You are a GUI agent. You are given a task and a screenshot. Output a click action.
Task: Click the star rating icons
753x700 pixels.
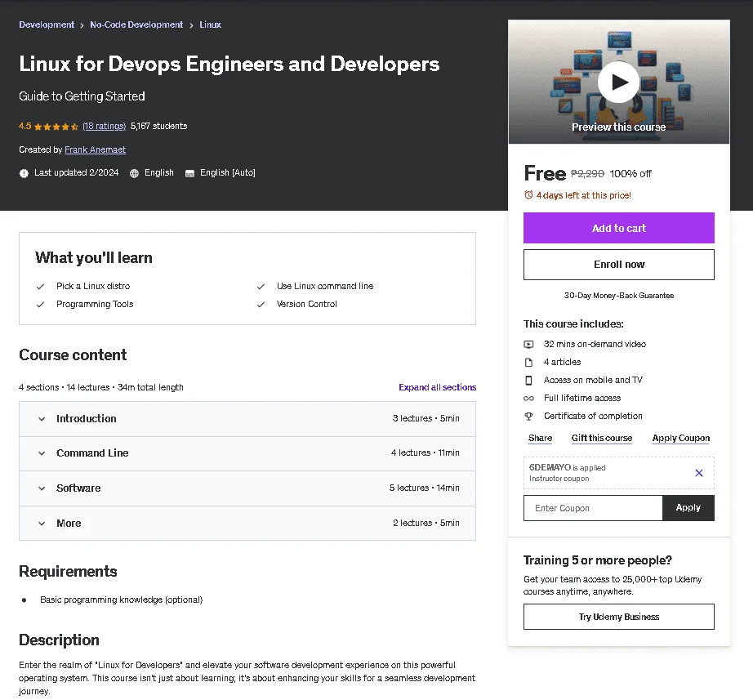click(56, 127)
